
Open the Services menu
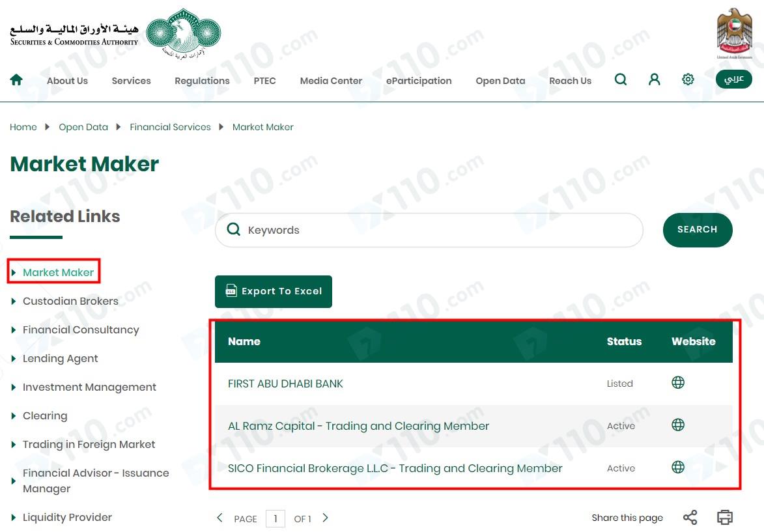[131, 81]
